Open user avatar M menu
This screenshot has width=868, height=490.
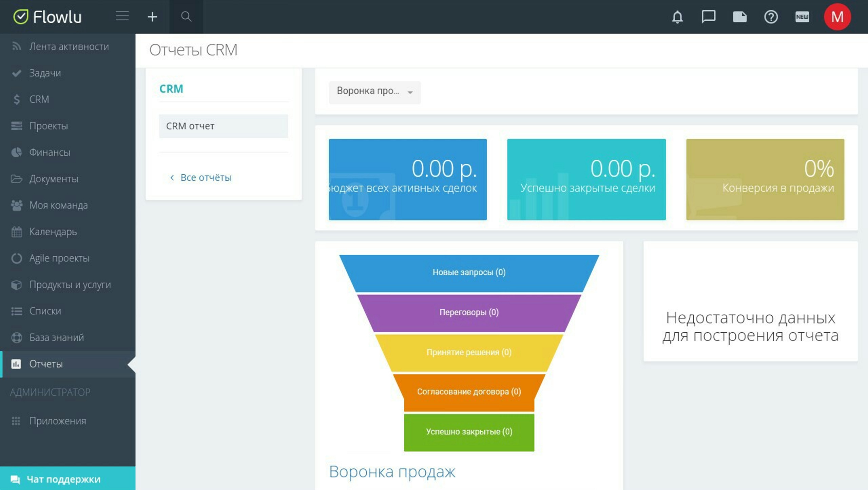tap(837, 17)
